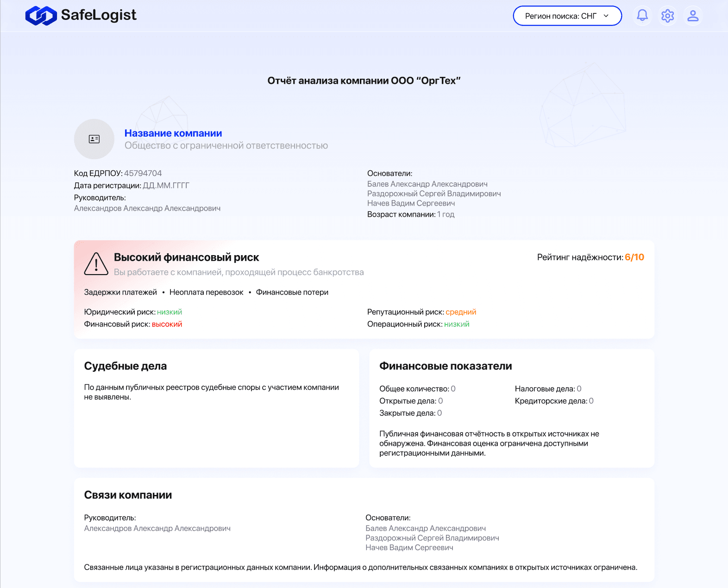This screenshot has width=728, height=588.
Task: Open settings via the gear icon
Action: pos(667,16)
